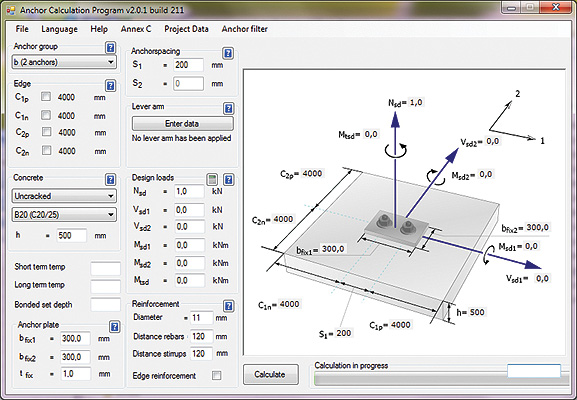
Task: Enable the C2n edge checkbox
Action: click(46, 150)
